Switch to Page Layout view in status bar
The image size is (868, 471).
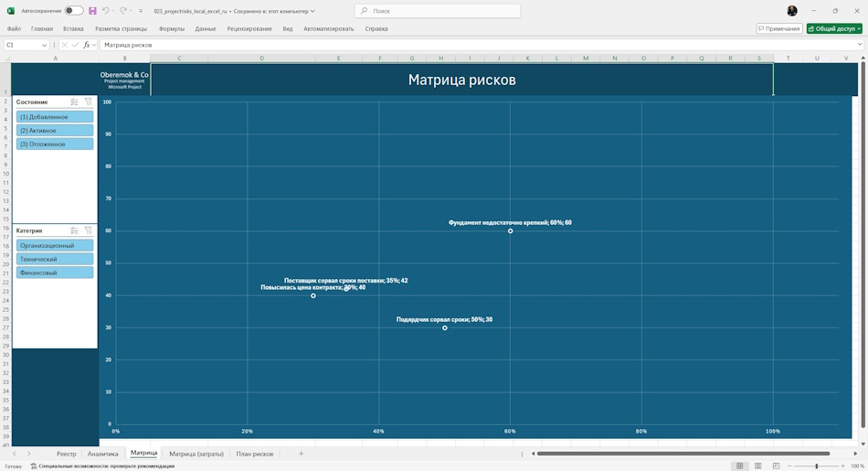(x=757, y=466)
